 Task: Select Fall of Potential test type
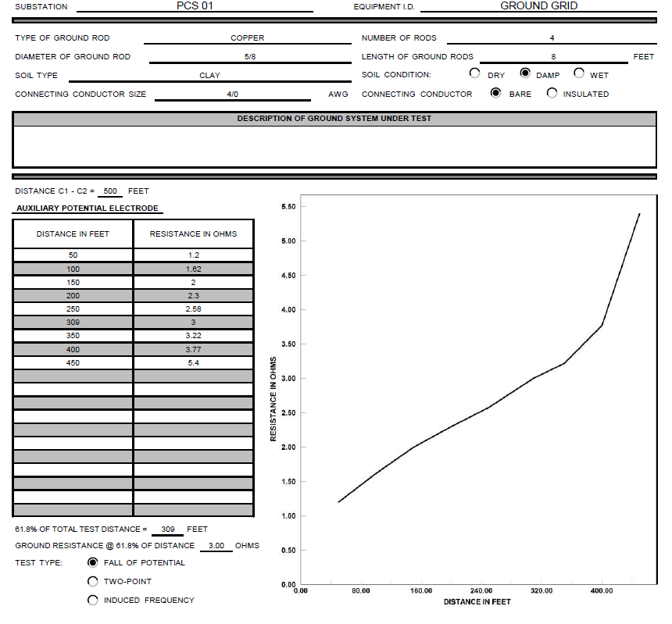[x=93, y=562]
